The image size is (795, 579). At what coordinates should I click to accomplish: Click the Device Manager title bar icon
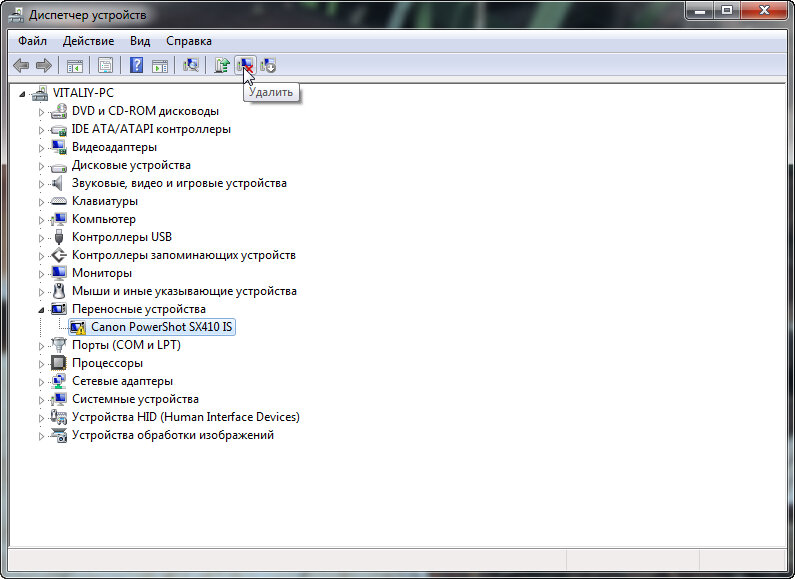coord(16,15)
